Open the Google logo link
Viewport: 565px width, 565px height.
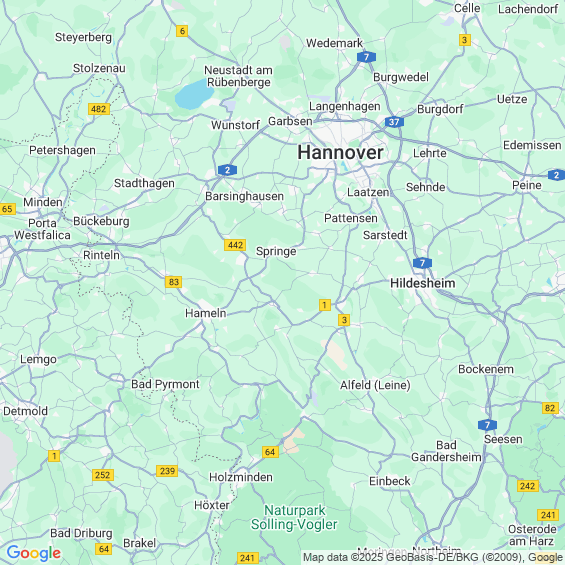pyautogui.click(x=34, y=553)
